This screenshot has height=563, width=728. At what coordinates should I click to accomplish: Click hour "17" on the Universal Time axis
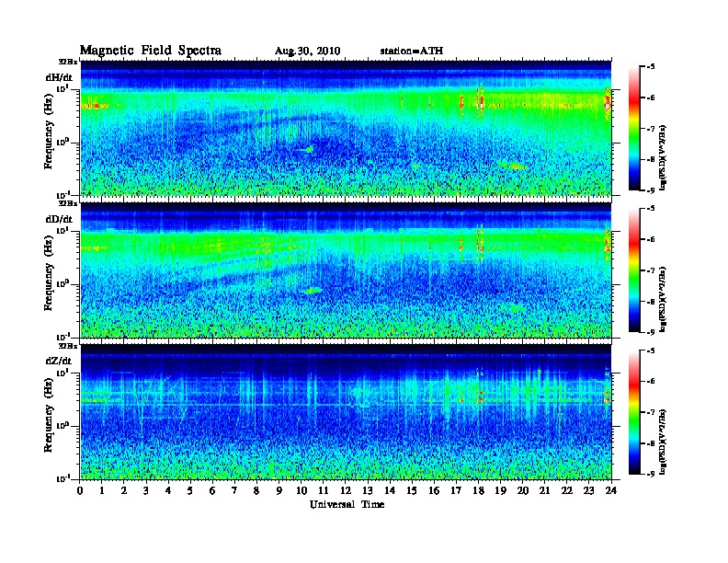click(x=457, y=490)
